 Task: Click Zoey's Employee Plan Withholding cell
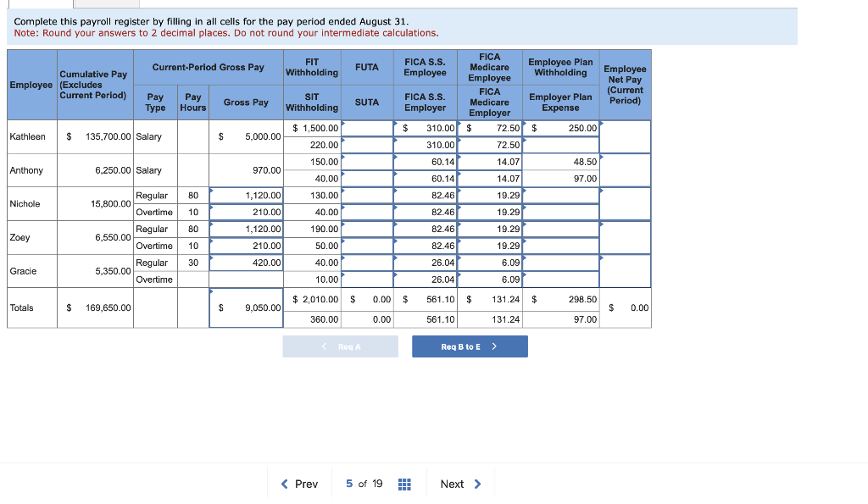click(x=561, y=229)
